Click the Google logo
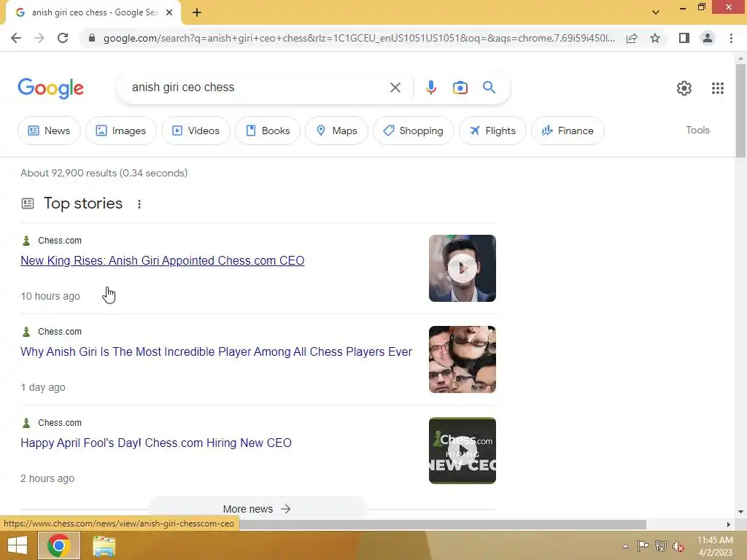This screenshot has height=560, width=747. (50, 88)
